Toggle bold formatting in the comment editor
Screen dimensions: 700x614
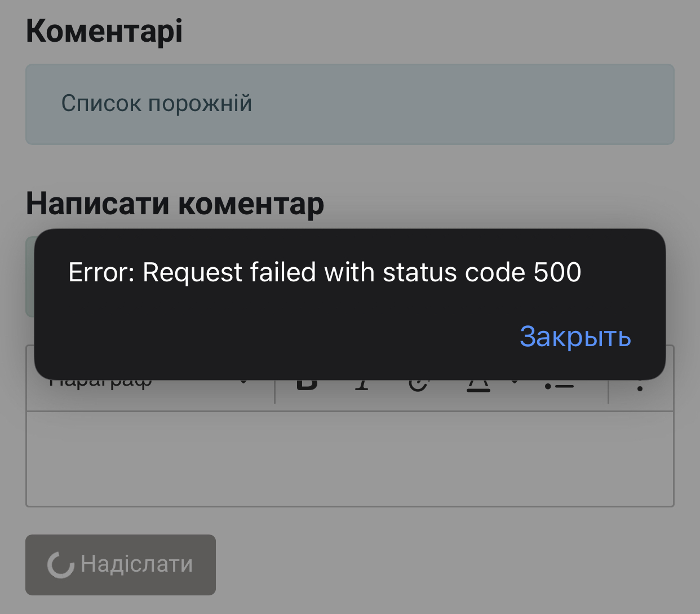tap(307, 385)
